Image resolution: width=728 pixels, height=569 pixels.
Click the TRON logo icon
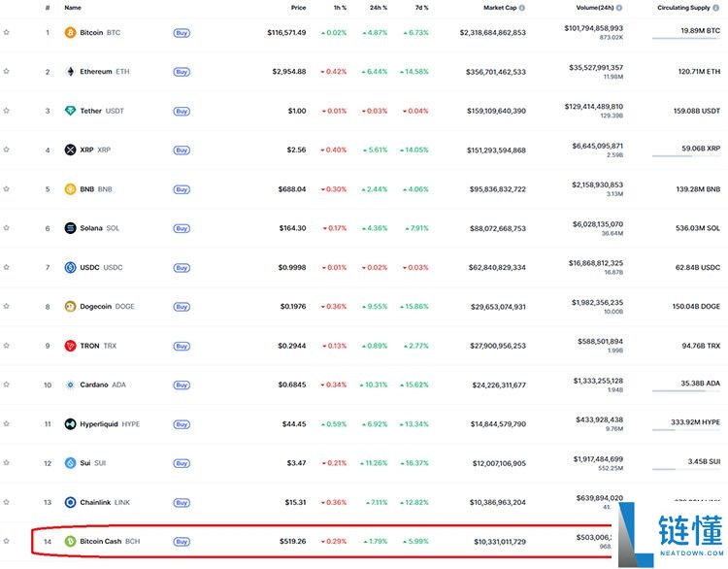pos(70,346)
